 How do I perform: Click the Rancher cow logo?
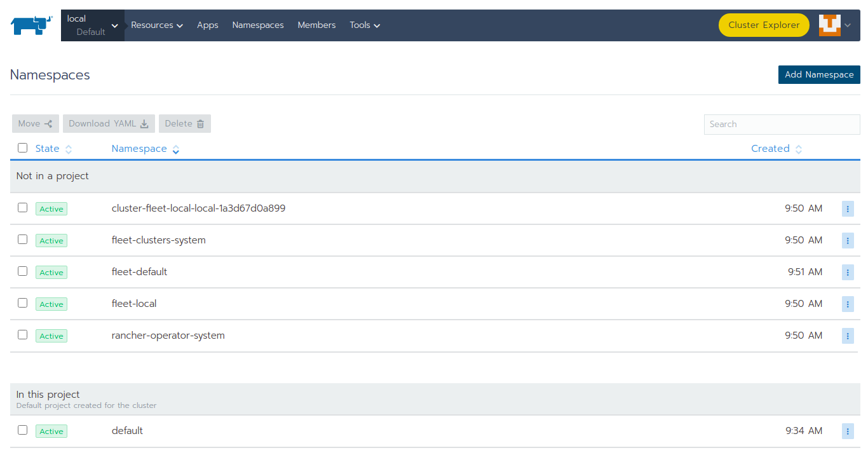(31, 25)
